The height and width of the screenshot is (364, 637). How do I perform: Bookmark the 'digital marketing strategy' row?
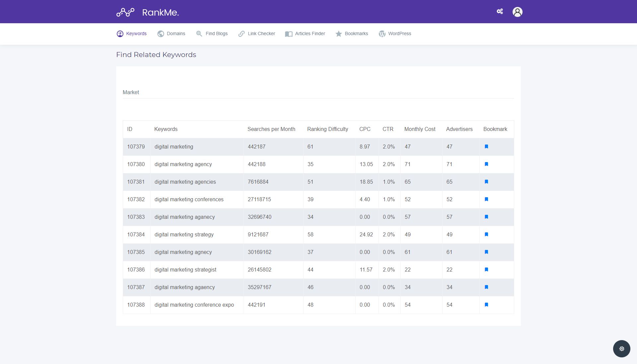[486, 234]
